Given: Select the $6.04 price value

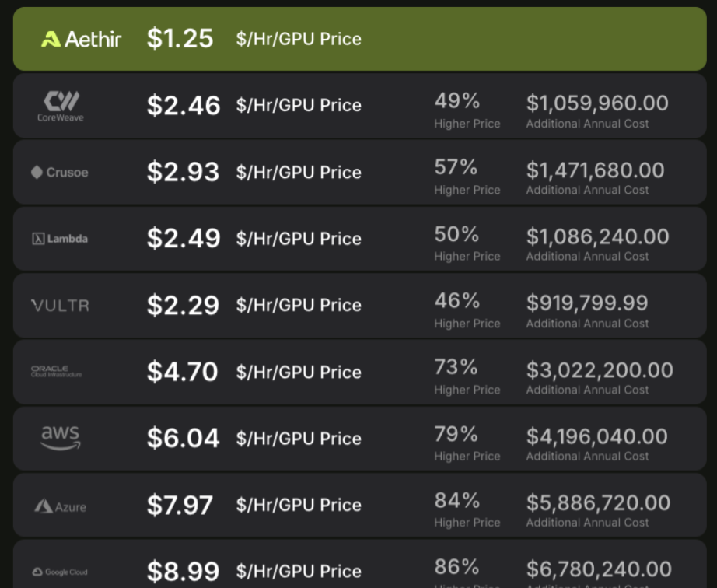Looking at the screenshot, I should click(x=183, y=438).
